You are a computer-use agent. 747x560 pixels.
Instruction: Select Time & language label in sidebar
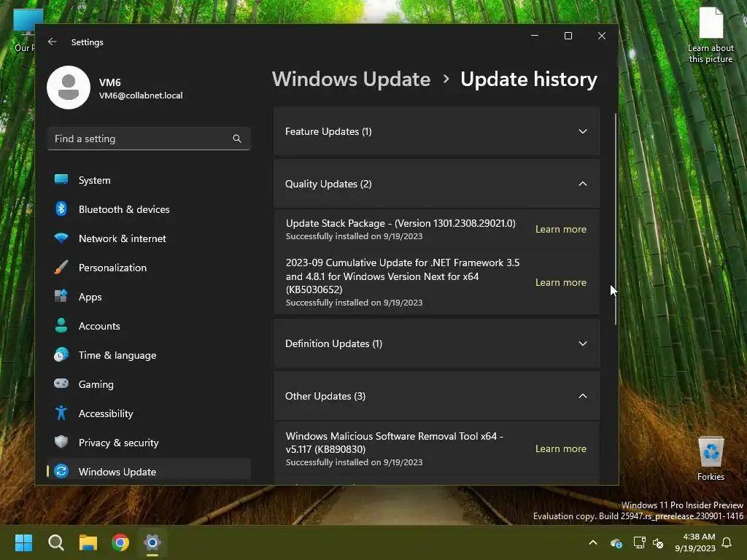click(117, 355)
